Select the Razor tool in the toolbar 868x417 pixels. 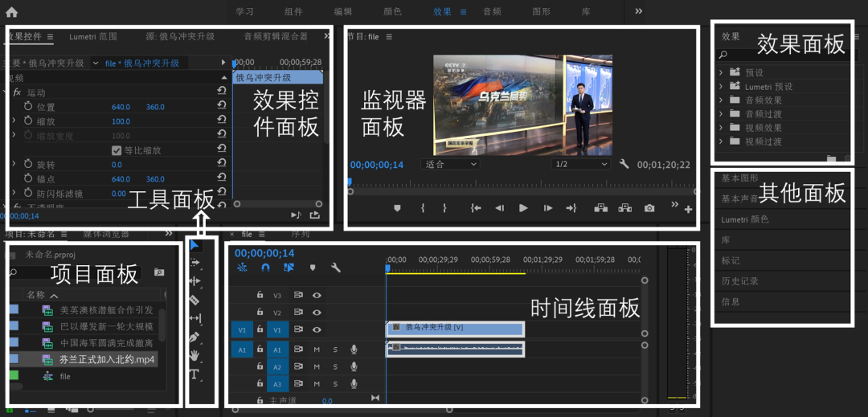[x=194, y=300]
